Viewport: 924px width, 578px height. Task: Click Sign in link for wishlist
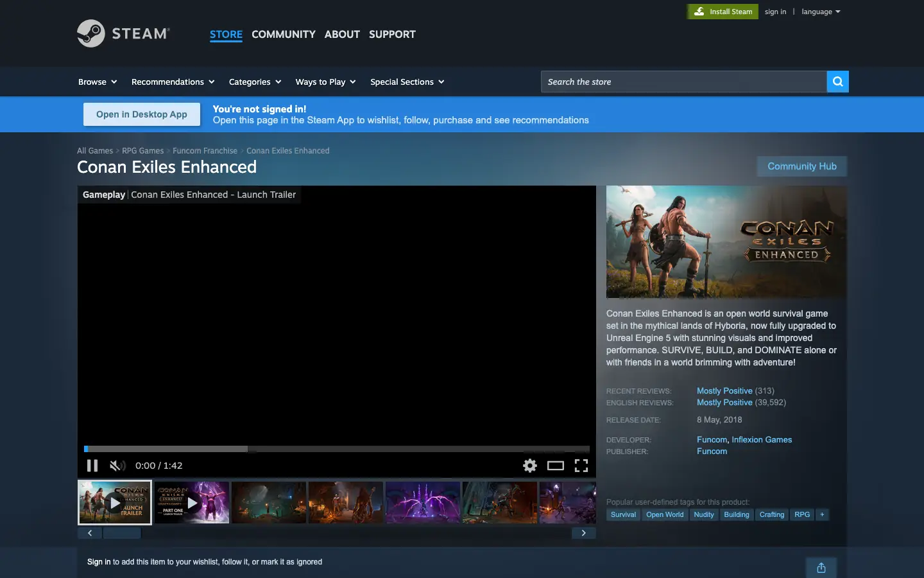pyautogui.click(x=99, y=562)
